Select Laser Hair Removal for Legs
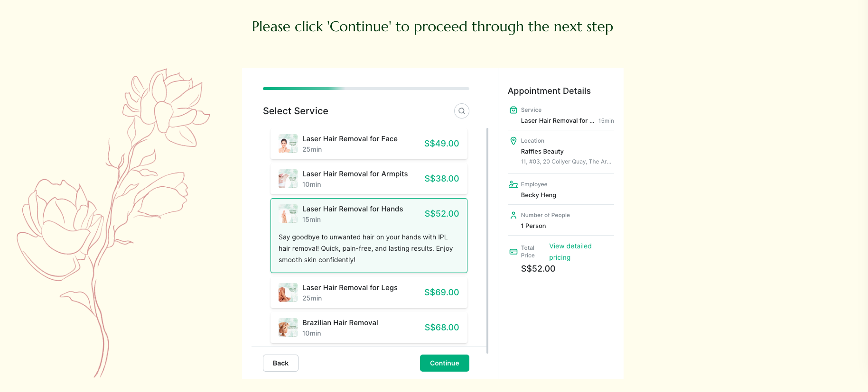 pyautogui.click(x=369, y=292)
